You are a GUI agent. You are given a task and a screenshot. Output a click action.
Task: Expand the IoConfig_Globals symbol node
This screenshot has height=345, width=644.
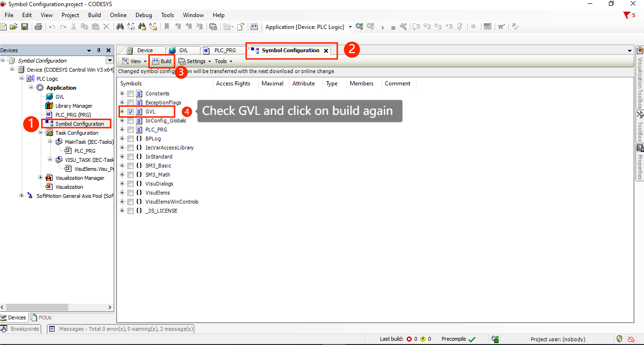coord(122,121)
